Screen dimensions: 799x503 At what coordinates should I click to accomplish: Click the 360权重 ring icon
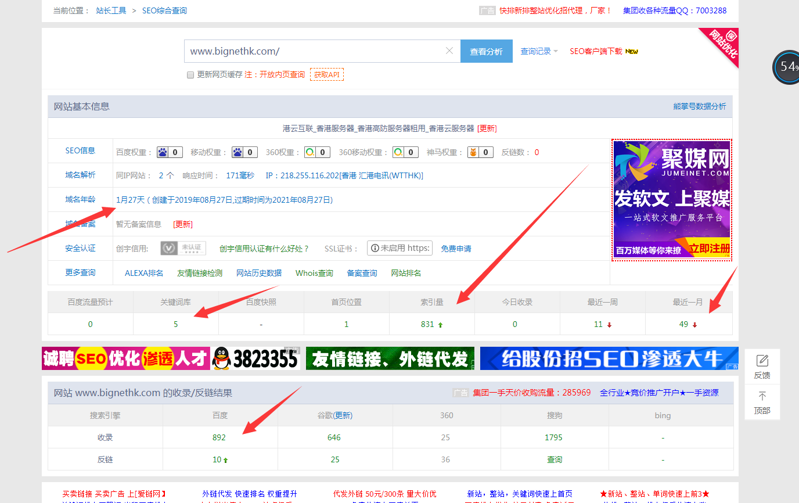tap(309, 152)
